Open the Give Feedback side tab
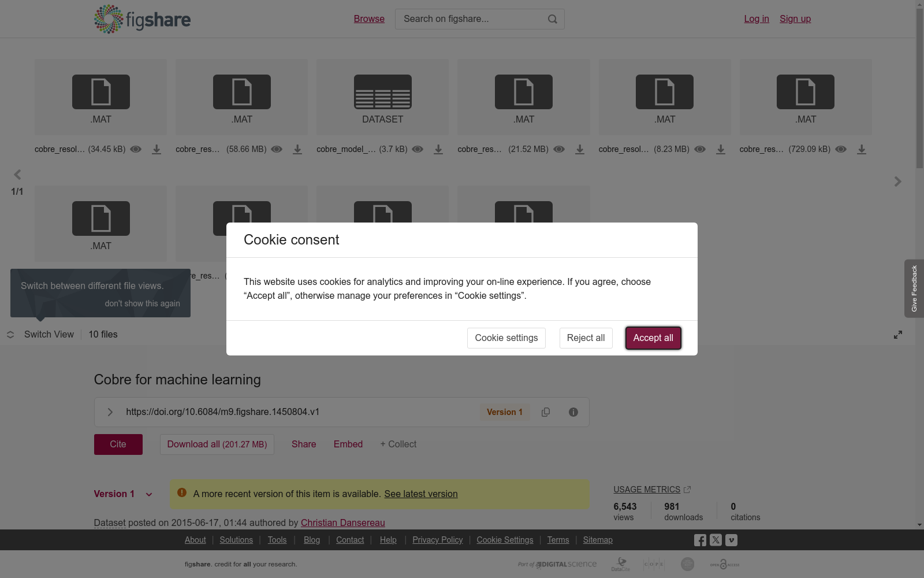This screenshot has width=924, height=578. click(914, 288)
